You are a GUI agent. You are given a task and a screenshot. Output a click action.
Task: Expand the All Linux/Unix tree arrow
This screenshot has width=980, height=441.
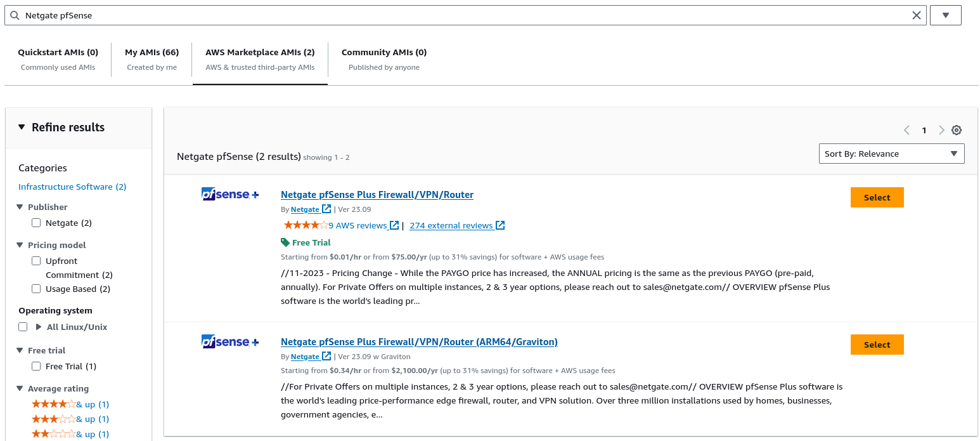coord(39,327)
